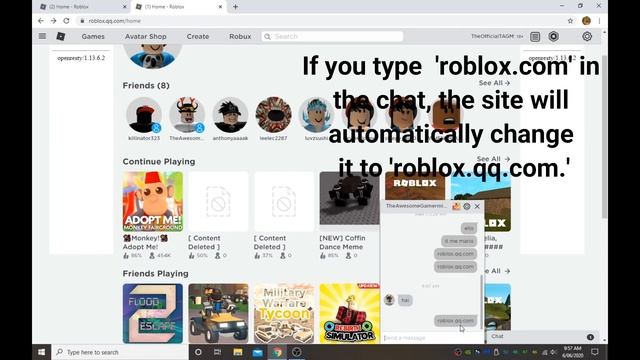The width and height of the screenshot is (640, 360).
Task: Open File Explorer from the taskbar
Action: 238,352
